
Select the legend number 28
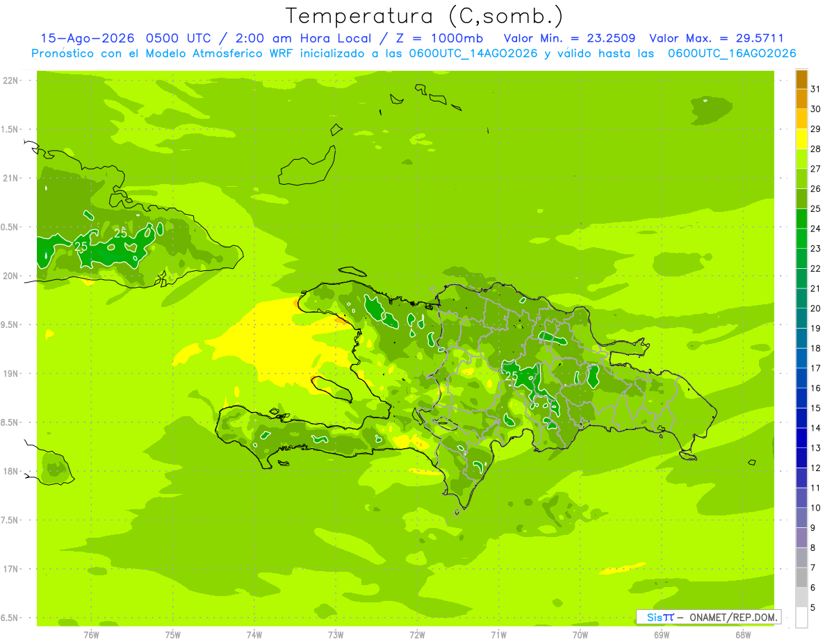(x=816, y=149)
